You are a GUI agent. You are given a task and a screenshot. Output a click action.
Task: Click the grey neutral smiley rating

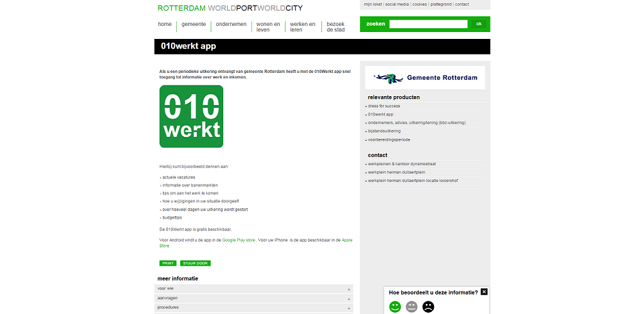[x=411, y=306]
